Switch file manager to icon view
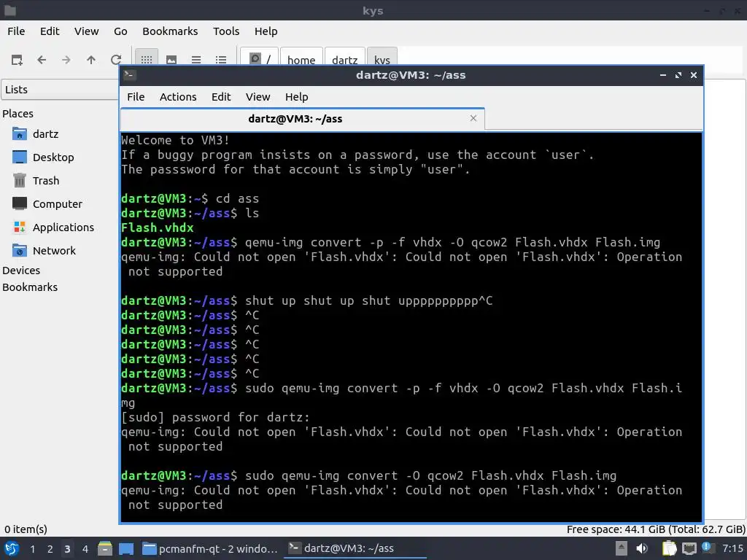747x560 pixels. [x=147, y=60]
